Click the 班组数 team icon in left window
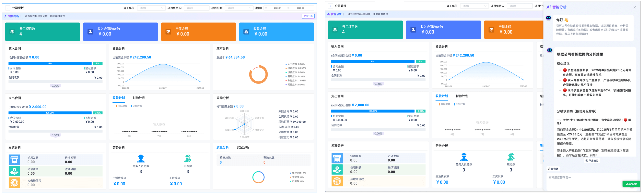This screenshot has height=196, width=644. point(188,158)
